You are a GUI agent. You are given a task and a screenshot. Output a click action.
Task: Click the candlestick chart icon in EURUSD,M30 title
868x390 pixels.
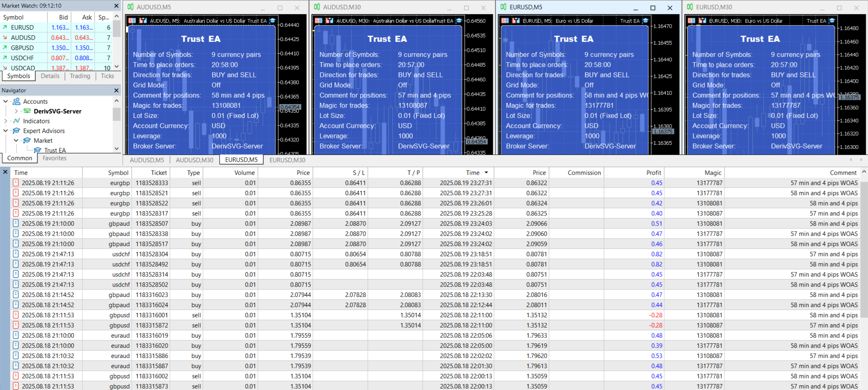690,7
